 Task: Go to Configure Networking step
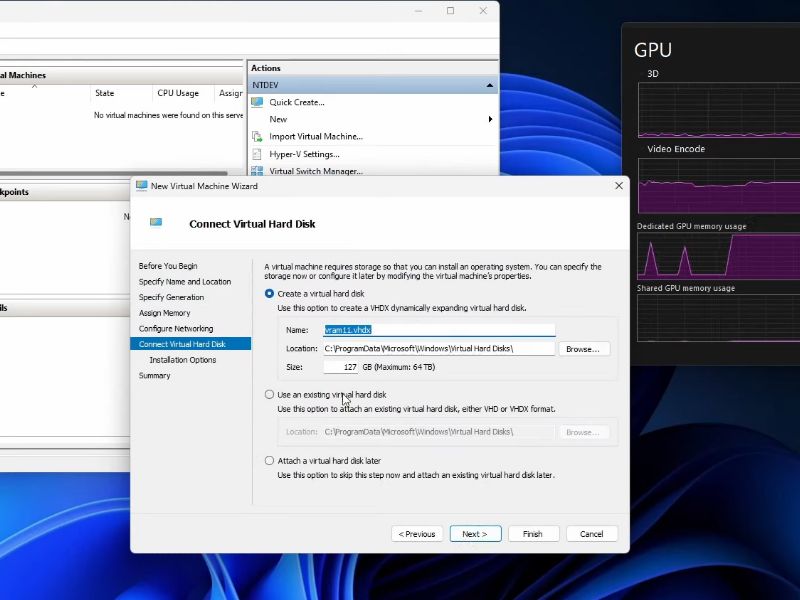click(x=176, y=329)
